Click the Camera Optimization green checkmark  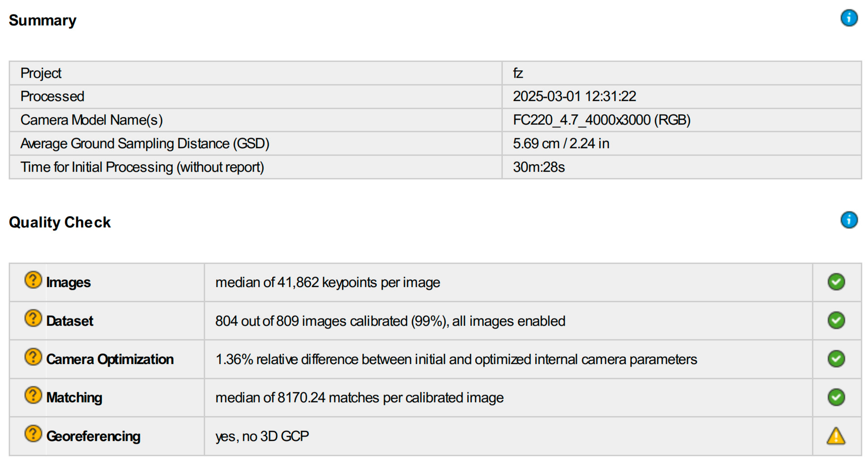[x=836, y=359]
